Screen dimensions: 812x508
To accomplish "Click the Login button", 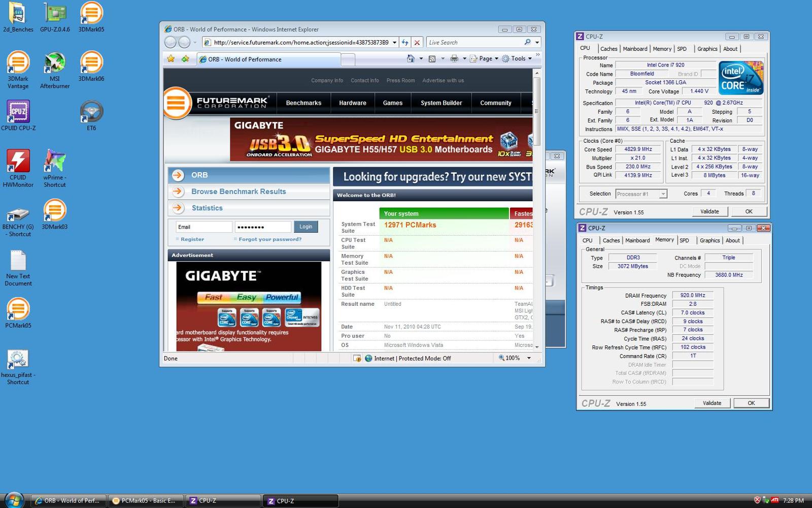I will [x=306, y=227].
